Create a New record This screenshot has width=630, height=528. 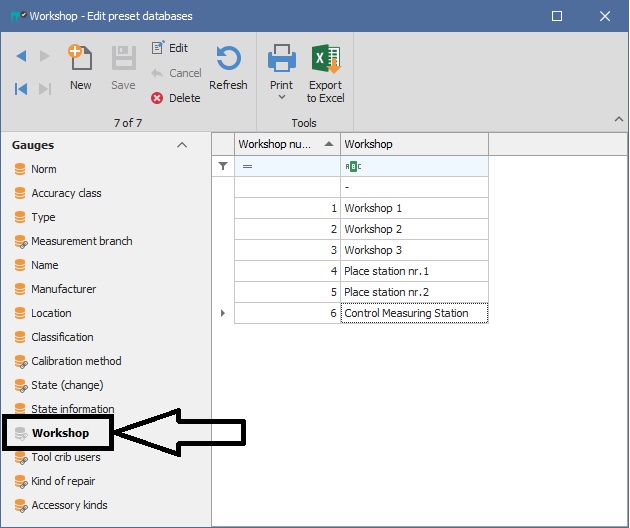80,68
